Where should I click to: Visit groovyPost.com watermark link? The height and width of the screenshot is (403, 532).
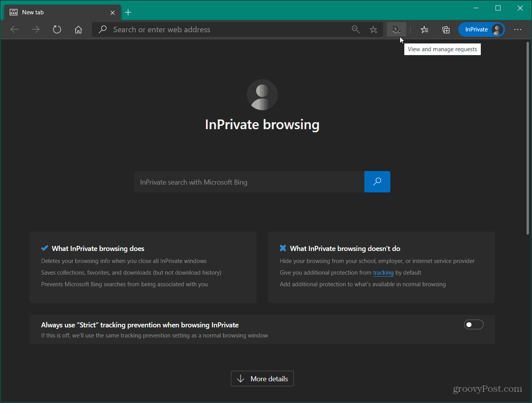coord(487,389)
